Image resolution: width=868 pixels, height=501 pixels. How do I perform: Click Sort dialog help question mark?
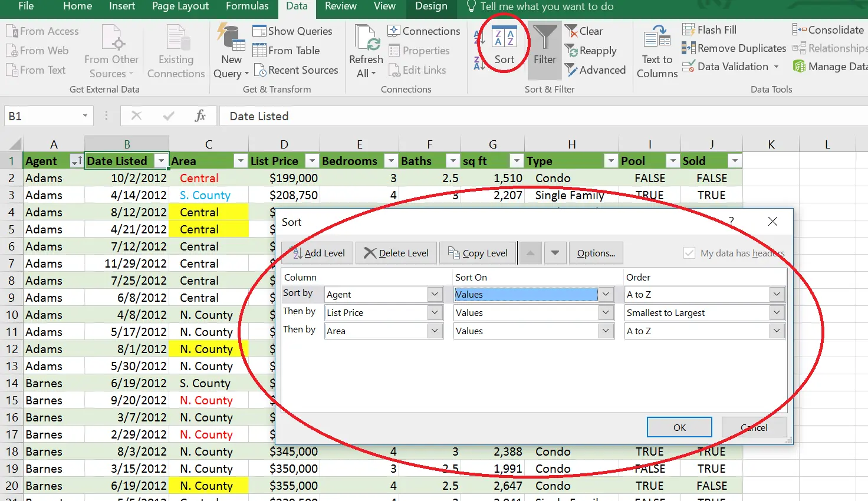[731, 221]
